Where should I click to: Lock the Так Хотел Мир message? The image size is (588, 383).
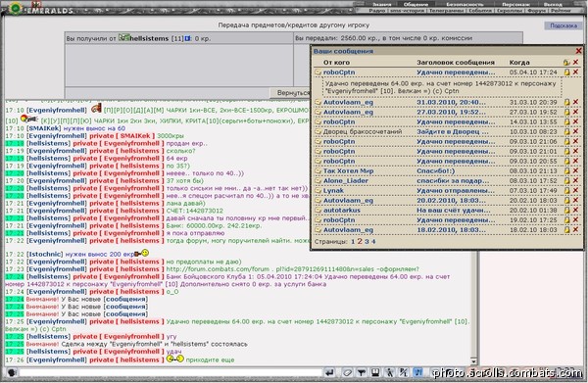[567, 170]
